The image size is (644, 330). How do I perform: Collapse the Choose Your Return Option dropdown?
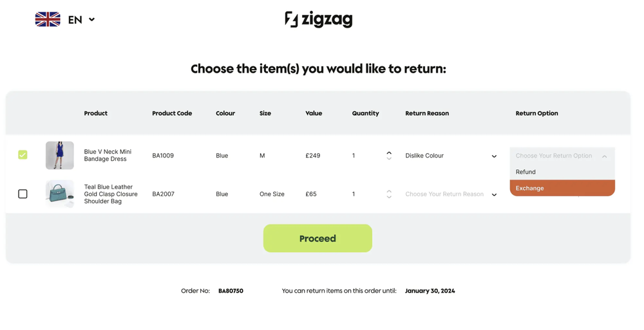604,156
